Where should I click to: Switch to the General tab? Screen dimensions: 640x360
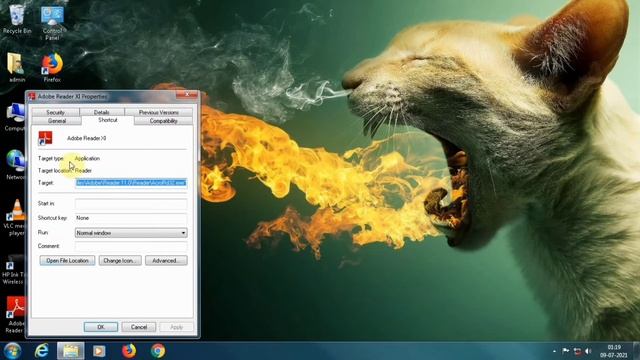57,121
